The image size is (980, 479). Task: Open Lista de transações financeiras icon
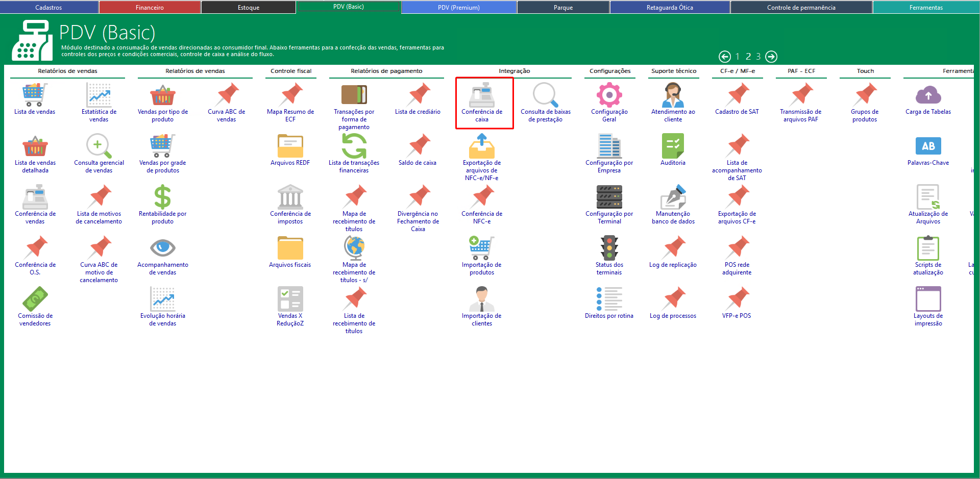point(354,146)
